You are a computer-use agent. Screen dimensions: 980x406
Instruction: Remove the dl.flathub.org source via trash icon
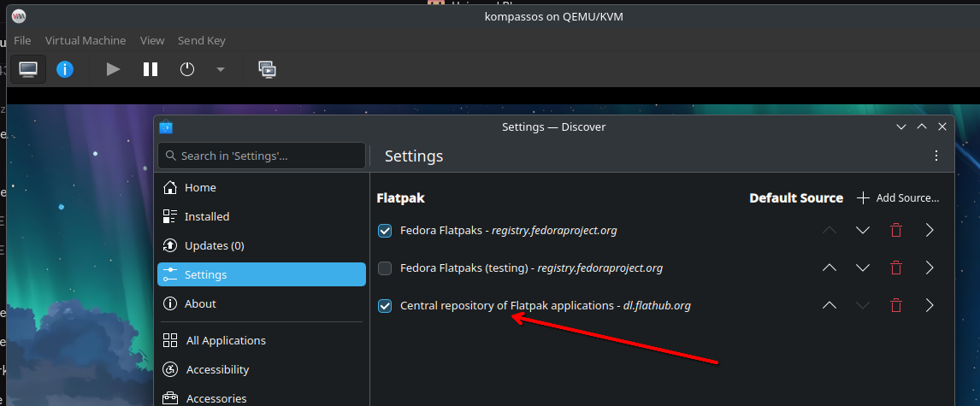(x=896, y=305)
